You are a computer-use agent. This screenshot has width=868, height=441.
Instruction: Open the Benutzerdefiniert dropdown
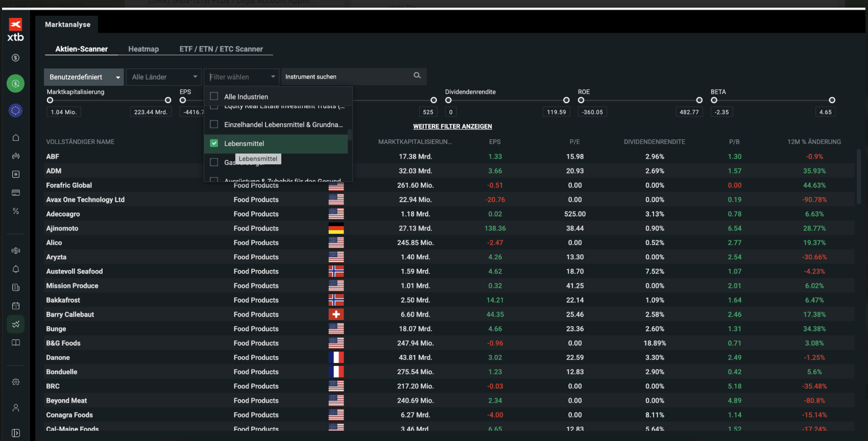84,77
